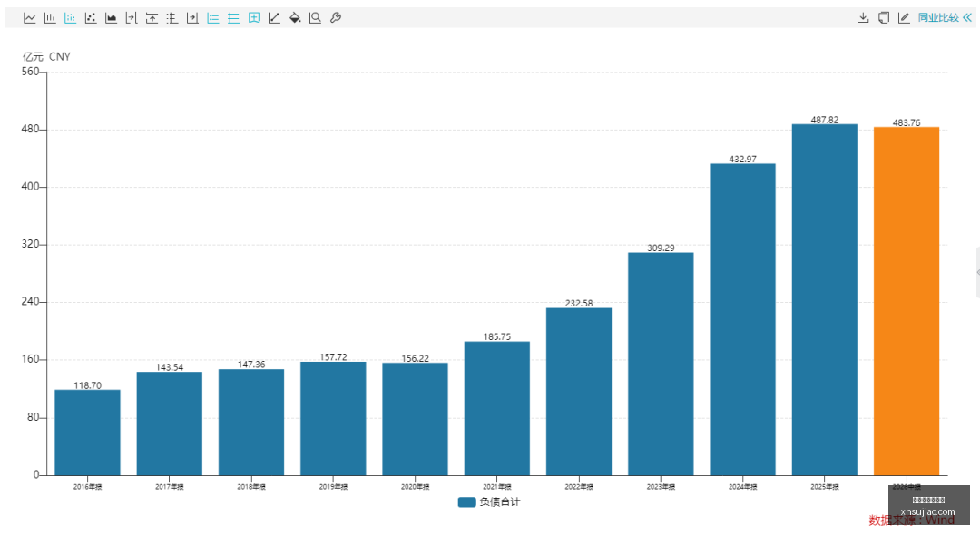Click the arrow-pointing-to-right-bar toolbar icon
The image size is (980, 535).
pyautogui.click(x=132, y=18)
